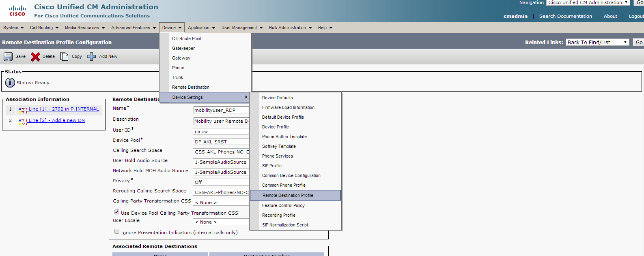Viewport: 644px width, 256px height.
Task: Click the Name input field
Action: click(221, 110)
